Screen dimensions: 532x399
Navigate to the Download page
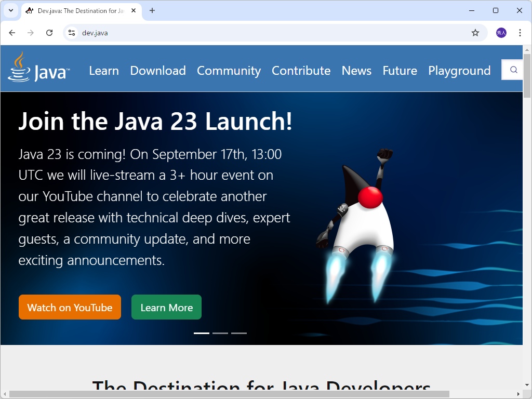click(x=158, y=71)
